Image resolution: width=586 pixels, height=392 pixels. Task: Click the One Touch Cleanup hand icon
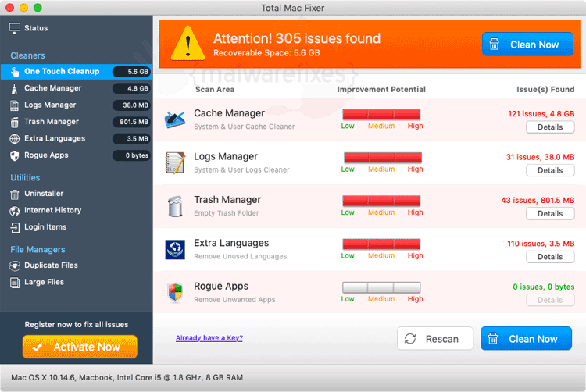pos(15,72)
